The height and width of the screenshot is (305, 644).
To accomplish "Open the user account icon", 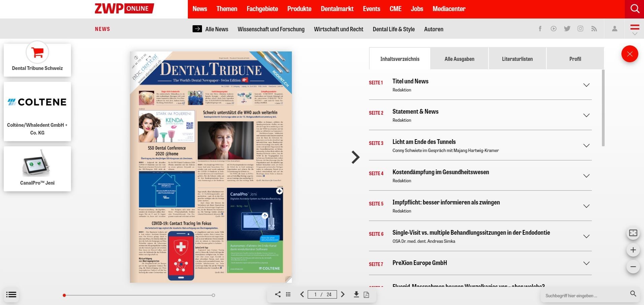I will [615, 29].
